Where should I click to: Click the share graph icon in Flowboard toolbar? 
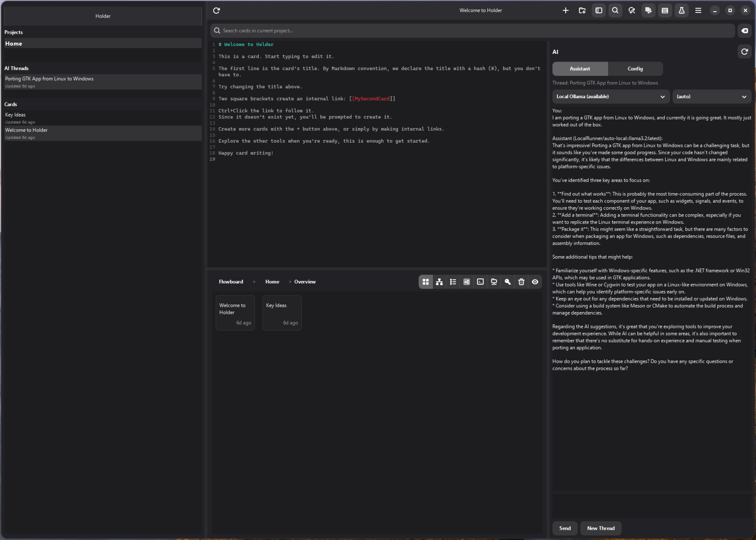(467, 282)
